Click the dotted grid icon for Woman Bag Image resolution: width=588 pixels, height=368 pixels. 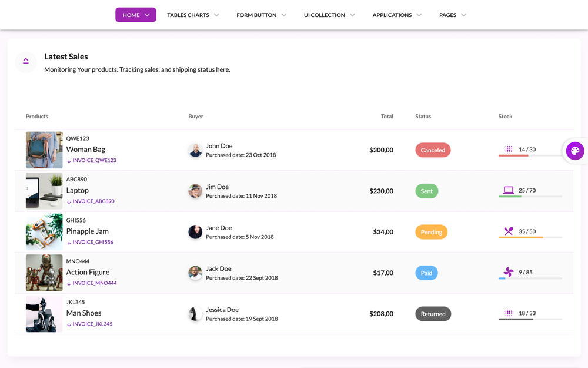(x=509, y=150)
